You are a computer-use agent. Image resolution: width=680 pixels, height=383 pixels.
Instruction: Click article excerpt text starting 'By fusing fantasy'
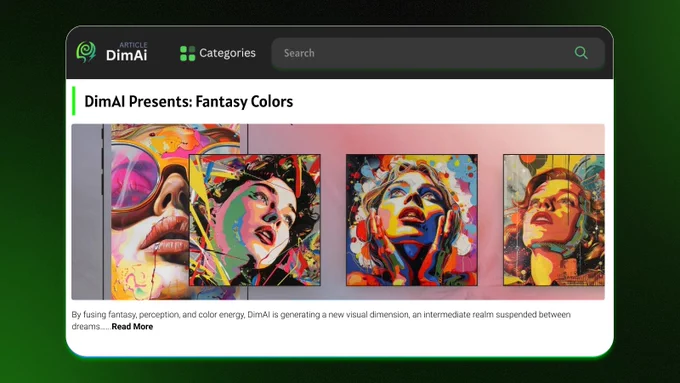pyautogui.click(x=321, y=321)
